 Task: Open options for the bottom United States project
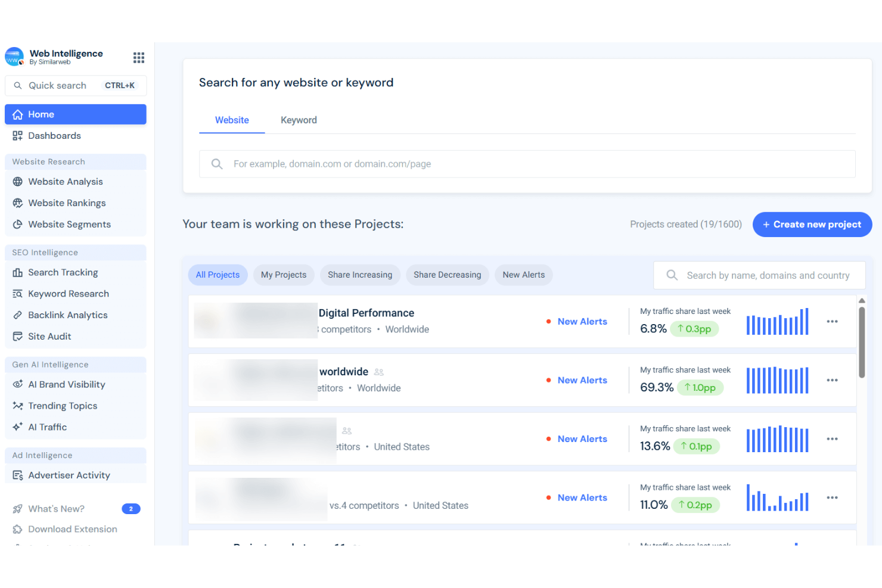click(x=832, y=497)
